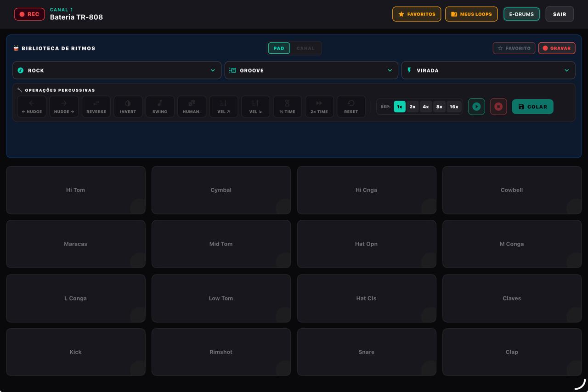Tap the Maracas pad
Image resolution: width=588 pixels, height=392 pixels.
(76, 244)
